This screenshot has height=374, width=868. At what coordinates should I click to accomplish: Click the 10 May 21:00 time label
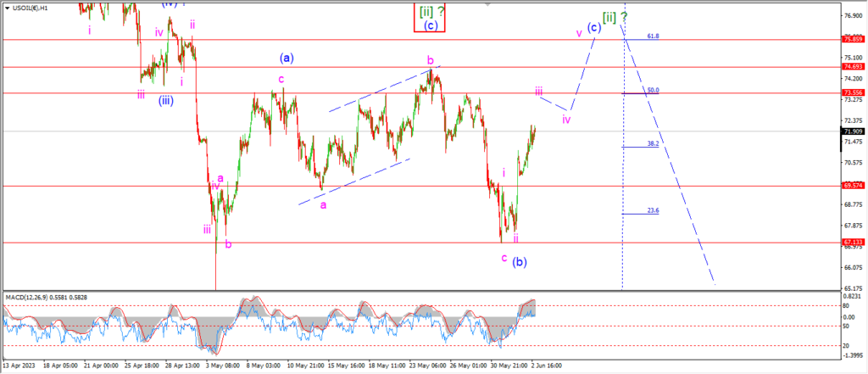(x=304, y=366)
